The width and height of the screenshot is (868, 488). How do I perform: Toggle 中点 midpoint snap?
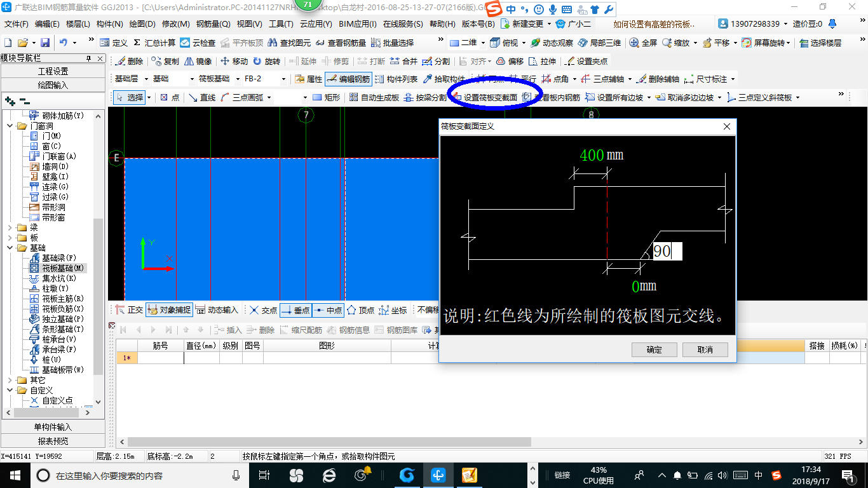pos(328,310)
